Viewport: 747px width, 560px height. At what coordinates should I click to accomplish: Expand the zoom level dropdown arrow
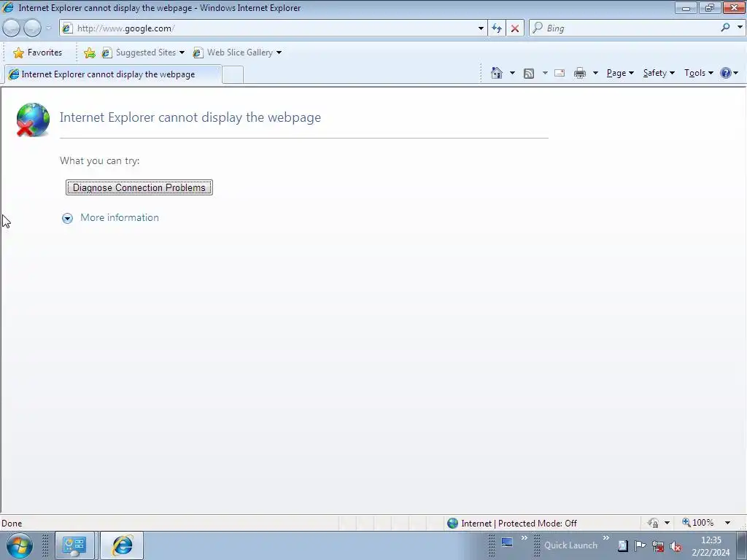pyautogui.click(x=727, y=523)
